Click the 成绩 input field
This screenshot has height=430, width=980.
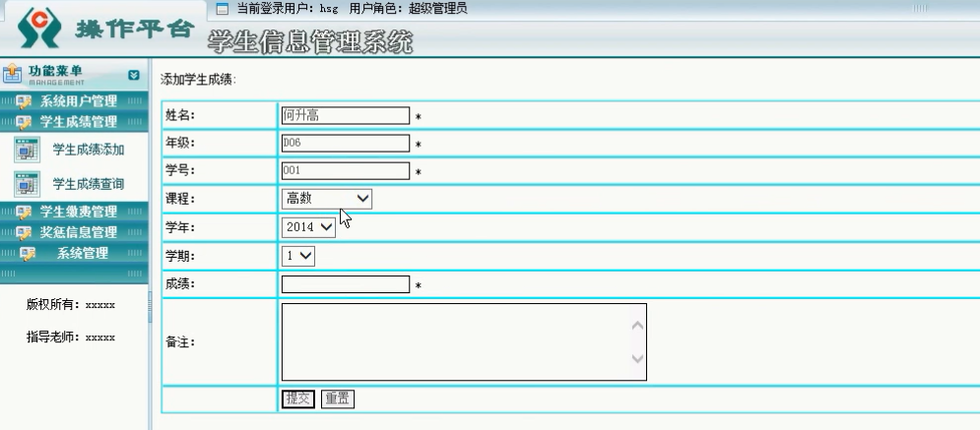(345, 284)
